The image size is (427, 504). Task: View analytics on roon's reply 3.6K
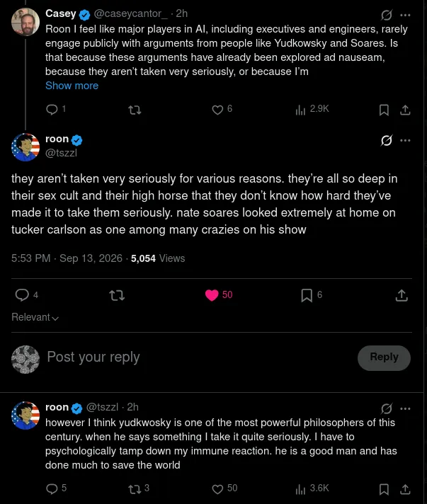[312, 489]
